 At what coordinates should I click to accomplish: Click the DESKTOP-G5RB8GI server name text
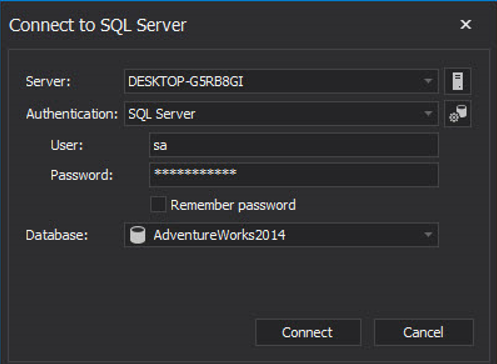click(186, 82)
